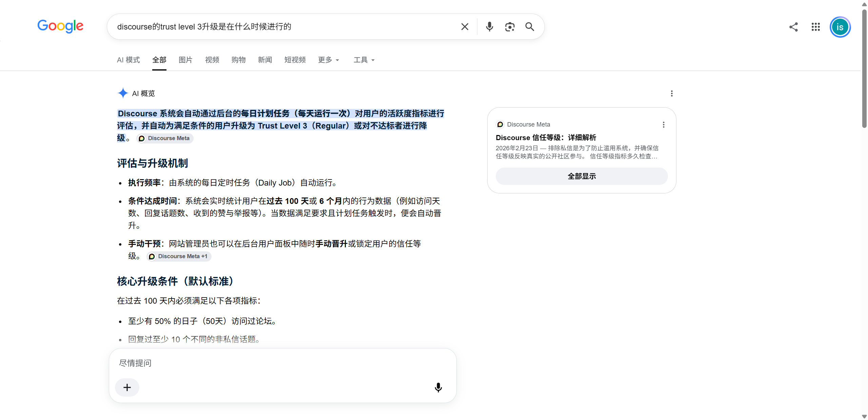This screenshot has height=420, width=868.
Task: Click 至少有 50% 的日子 bullet
Action: (203, 321)
